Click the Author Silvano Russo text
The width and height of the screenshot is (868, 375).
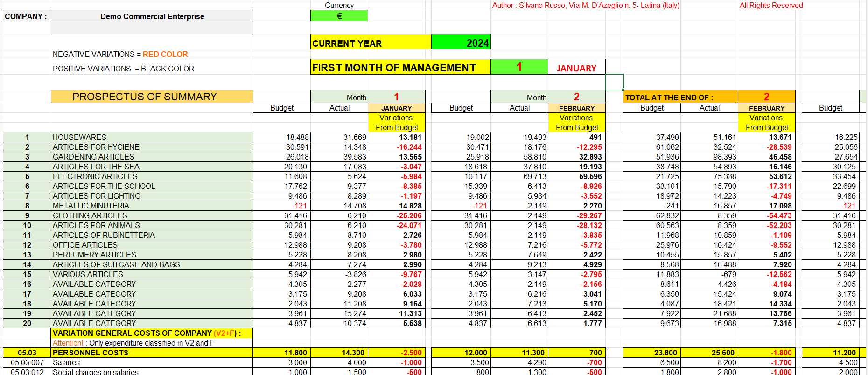[x=586, y=5]
